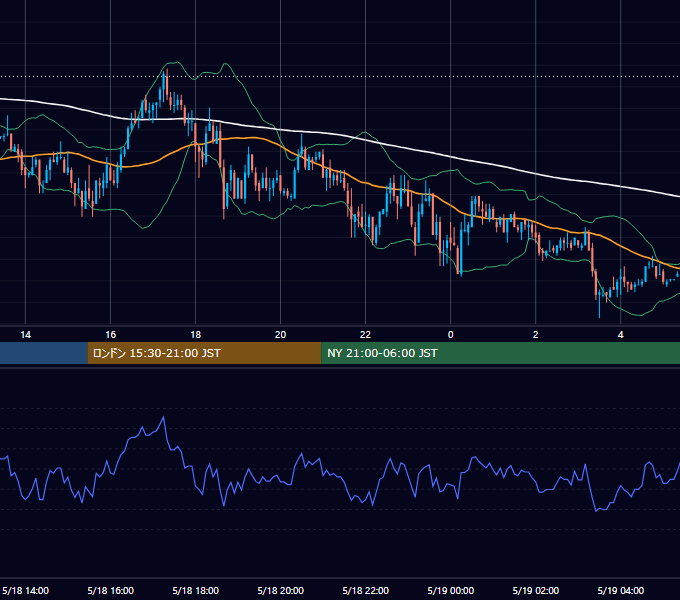Click the "5/18 22:00" date label

(366, 590)
